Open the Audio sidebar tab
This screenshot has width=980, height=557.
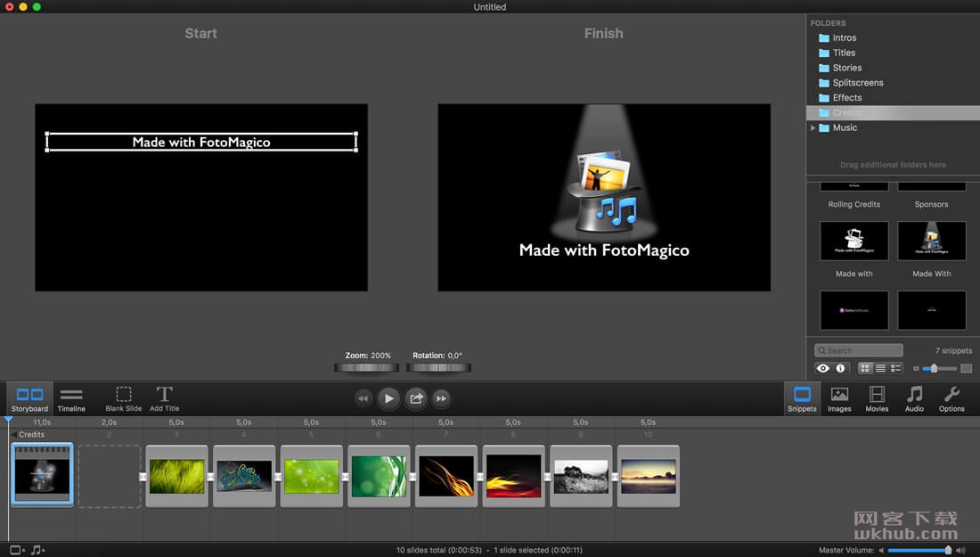click(914, 398)
